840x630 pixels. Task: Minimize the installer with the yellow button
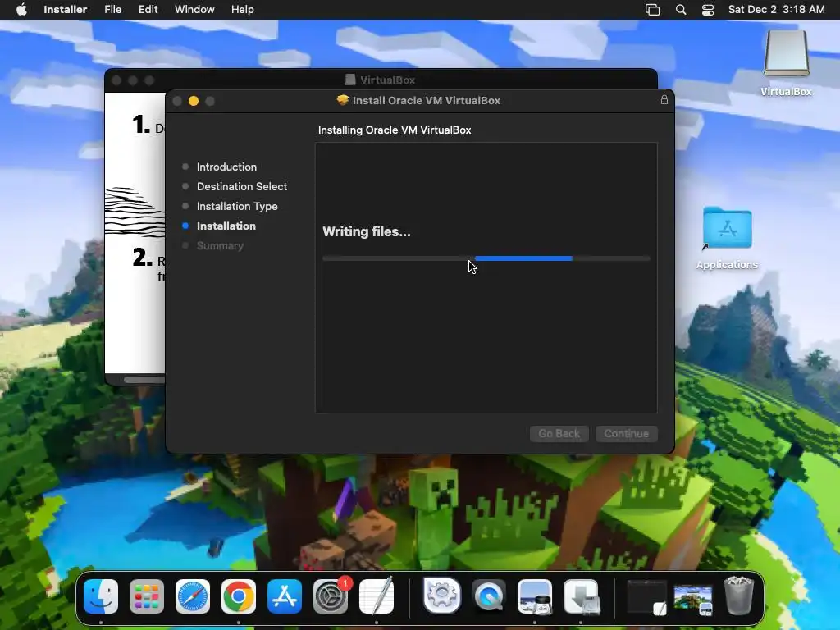pos(194,101)
